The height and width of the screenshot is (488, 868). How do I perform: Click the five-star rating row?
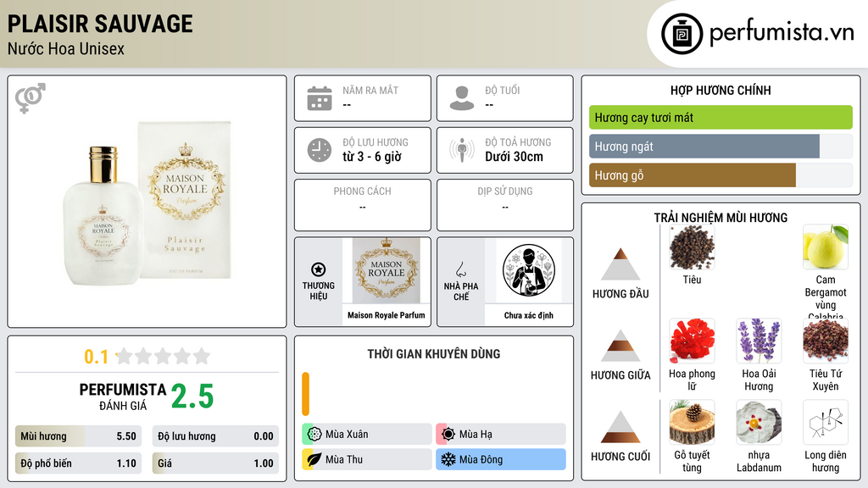[x=163, y=356]
